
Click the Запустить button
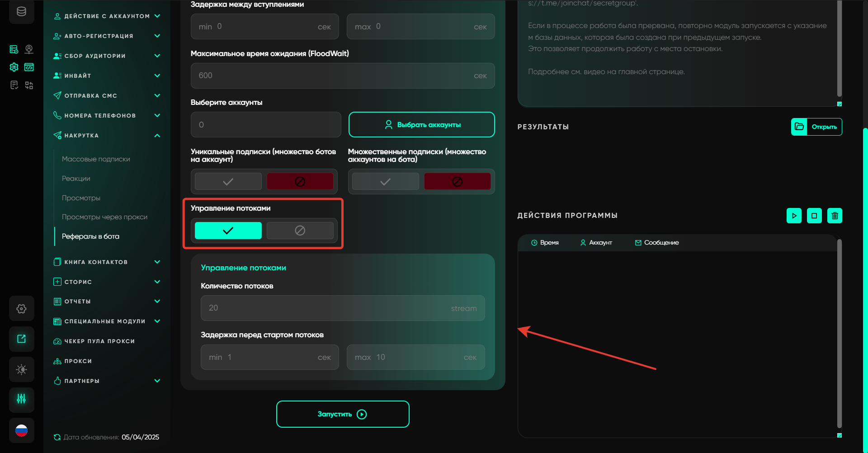(x=342, y=414)
